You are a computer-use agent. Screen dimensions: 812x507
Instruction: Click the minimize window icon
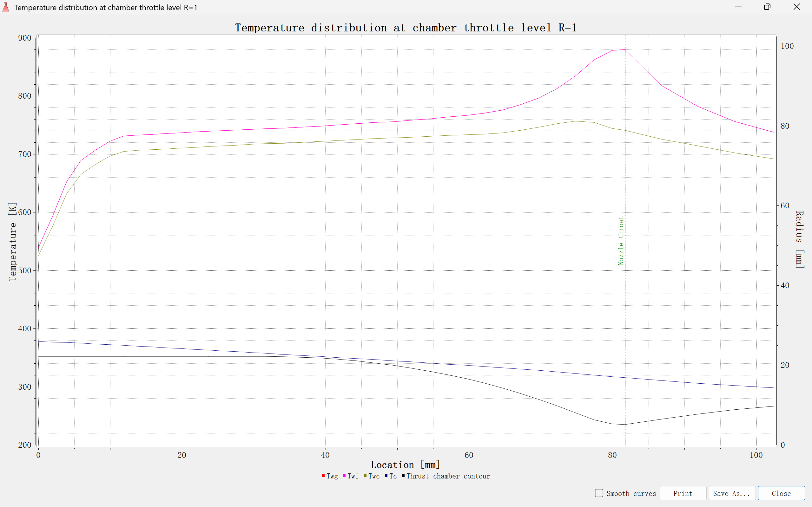coord(738,7)
